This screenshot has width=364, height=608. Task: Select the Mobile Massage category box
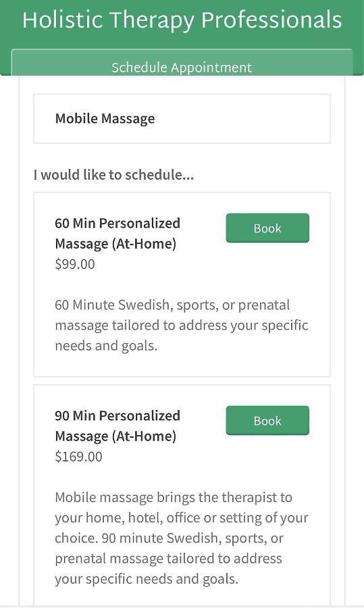coord(182,119)
